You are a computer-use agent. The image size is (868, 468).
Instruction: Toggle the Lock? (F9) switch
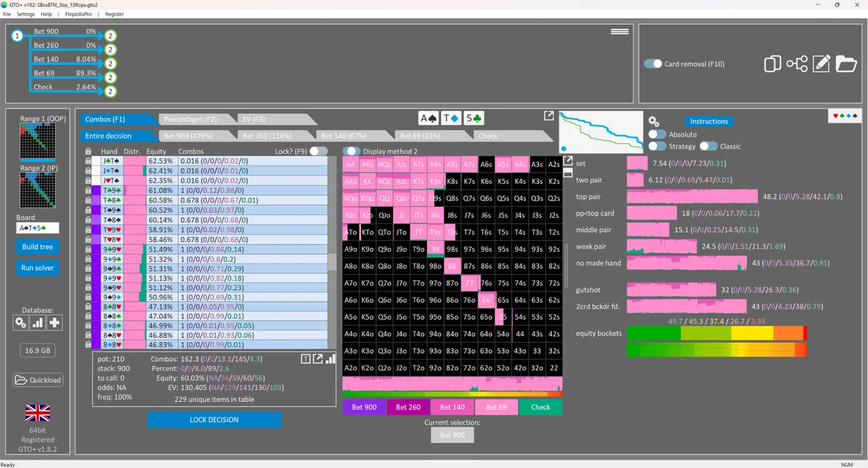(318, 151)
